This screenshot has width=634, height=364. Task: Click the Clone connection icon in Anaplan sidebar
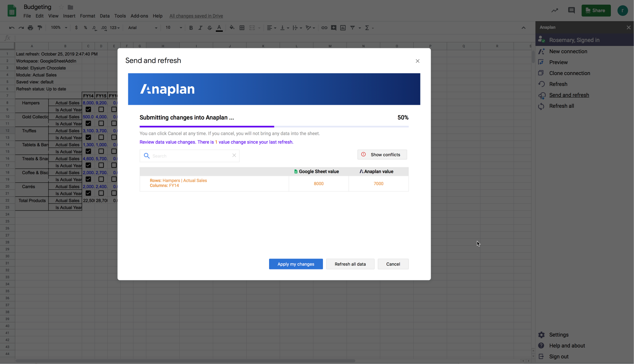(x=542, y=73)
